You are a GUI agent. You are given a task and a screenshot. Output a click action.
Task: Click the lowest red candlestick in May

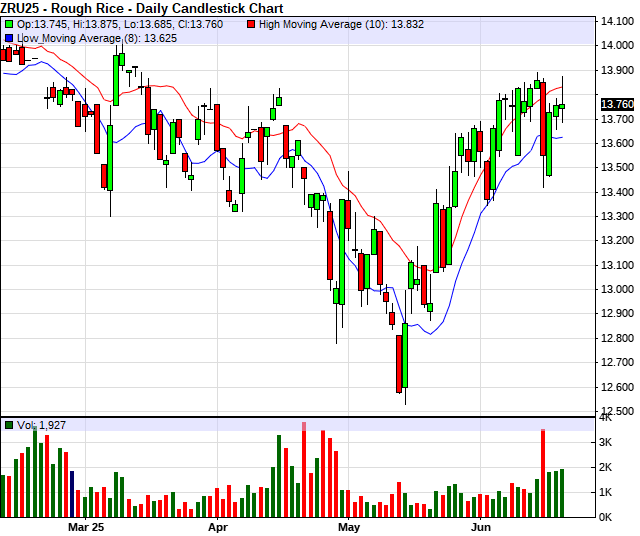[x=399, y=362]
